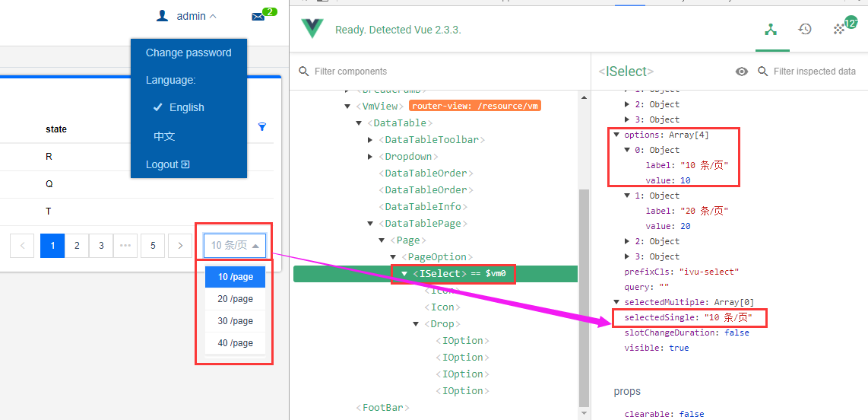868x420 pixels.
Task: Select page 1 in pagination
Action: click(52, 246)
